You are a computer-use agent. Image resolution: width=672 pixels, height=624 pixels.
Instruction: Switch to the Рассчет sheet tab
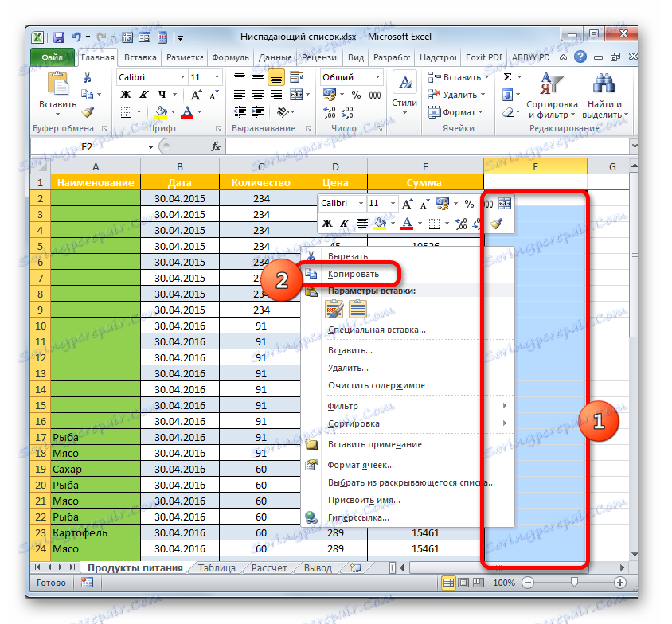(268, 568)
